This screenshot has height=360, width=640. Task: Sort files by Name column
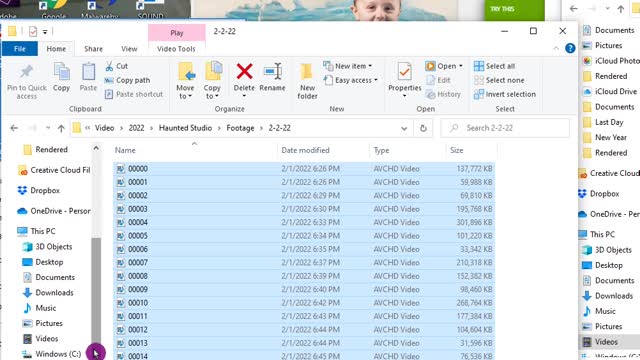click(195, 150)
